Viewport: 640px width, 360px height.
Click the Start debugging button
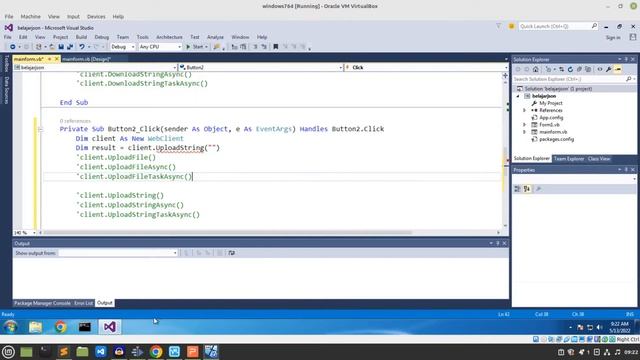[195, 47]
